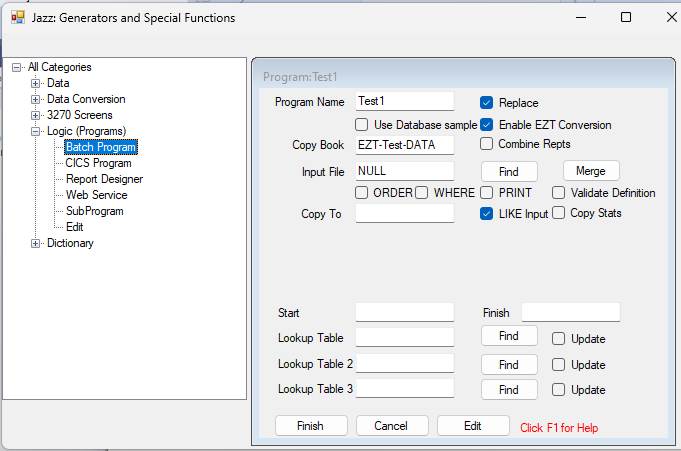
Task: Click the Merge button
Action: point(591,171)
